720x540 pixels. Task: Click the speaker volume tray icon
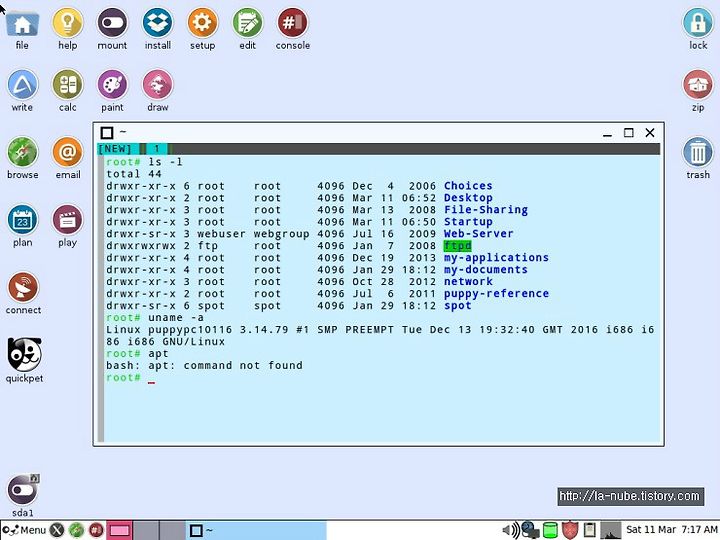click(511, 530)
